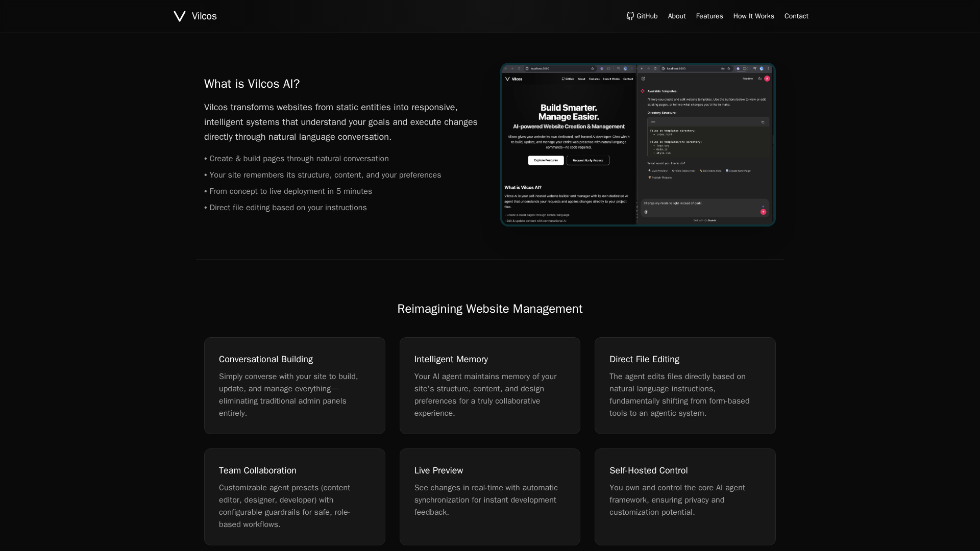This screenshot has width=980, height=551.
Task: Click the GitHub icon in the navigation bar
Action: coord(630,16)
